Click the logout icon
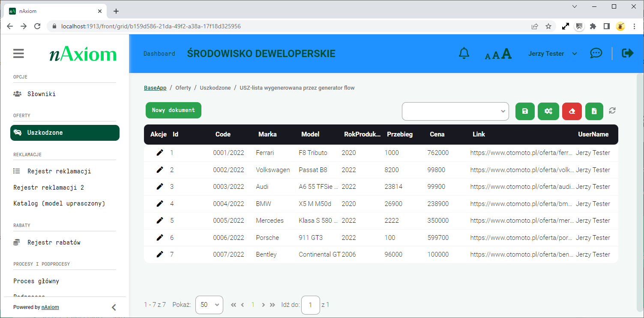Image resolution: width=644 pixels, height=318 pixels. click(628, 53)
